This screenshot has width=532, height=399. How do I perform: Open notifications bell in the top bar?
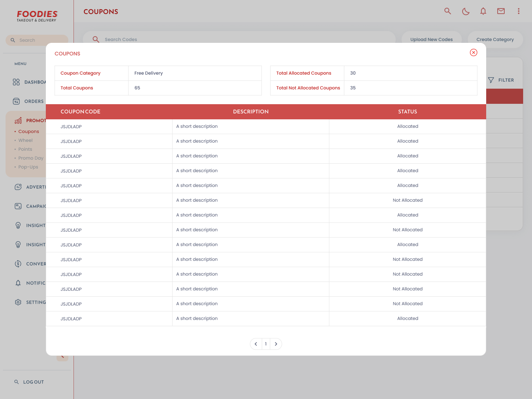[x=483, y=11]
